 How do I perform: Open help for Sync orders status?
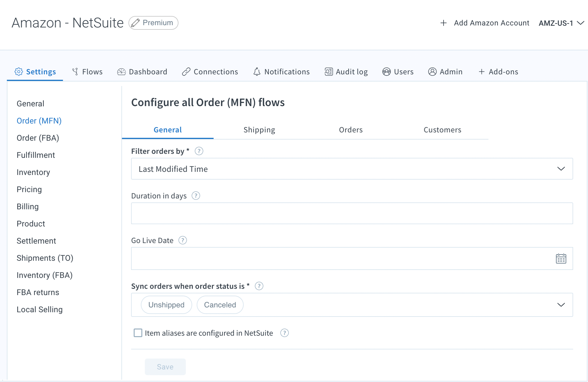(x=259, y=286)
